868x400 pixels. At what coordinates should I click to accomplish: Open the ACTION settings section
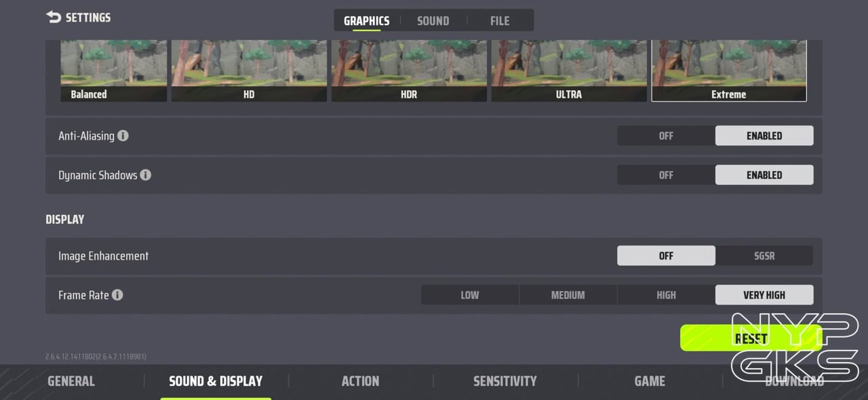click(x=360, y=381)
